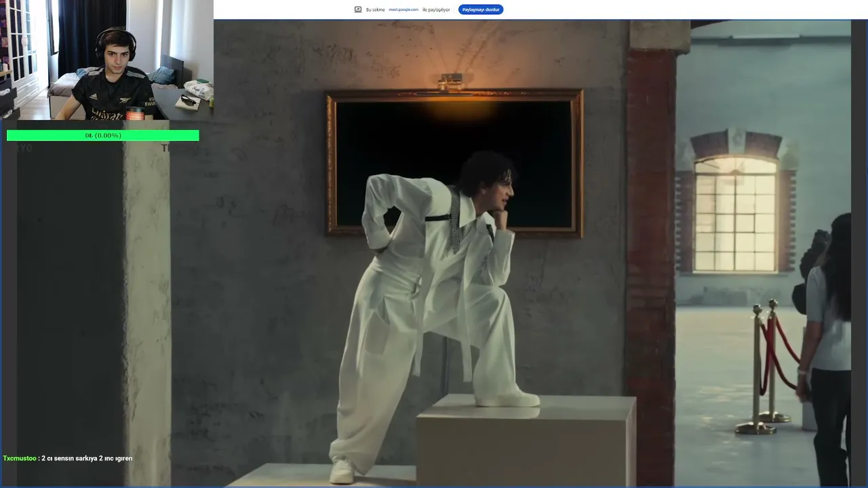Click the tab sharing screen icon
Screen dimensions: 868x488
tap(358, 9)
